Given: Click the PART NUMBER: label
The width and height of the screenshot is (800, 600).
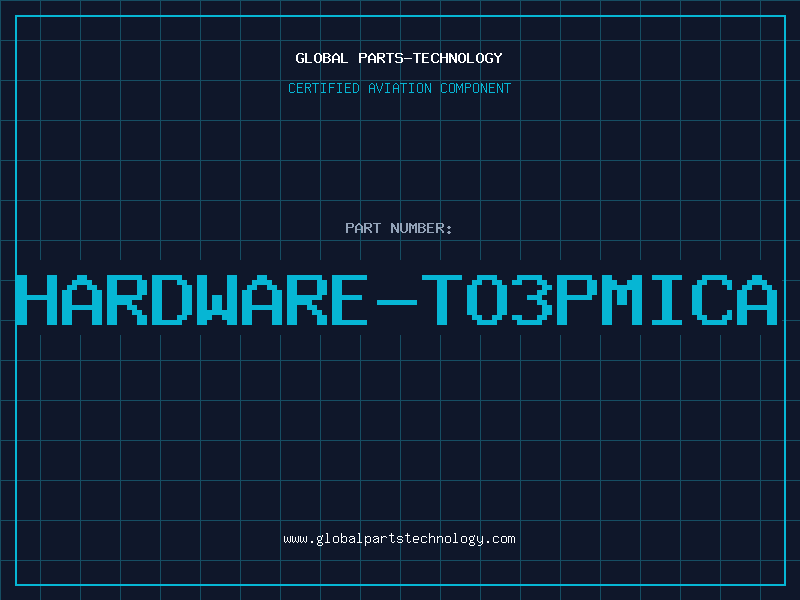Looking at the screenshot, I should point(399,228).
